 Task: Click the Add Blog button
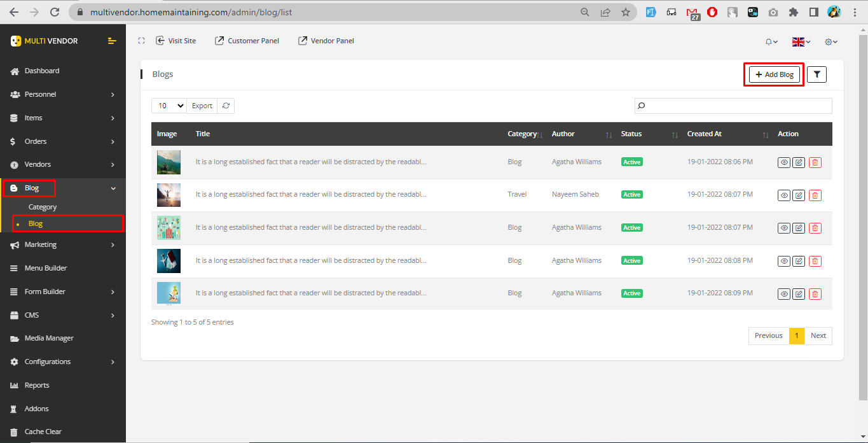774,74
